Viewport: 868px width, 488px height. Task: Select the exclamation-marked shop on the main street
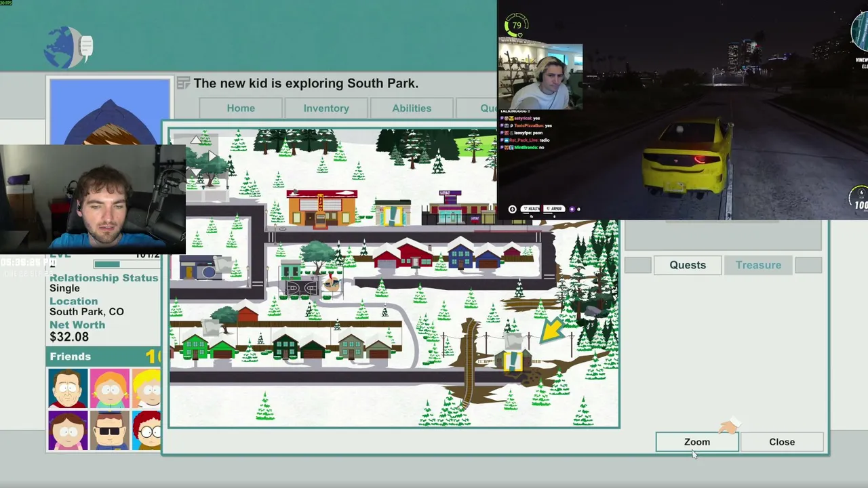click(393, 213)
